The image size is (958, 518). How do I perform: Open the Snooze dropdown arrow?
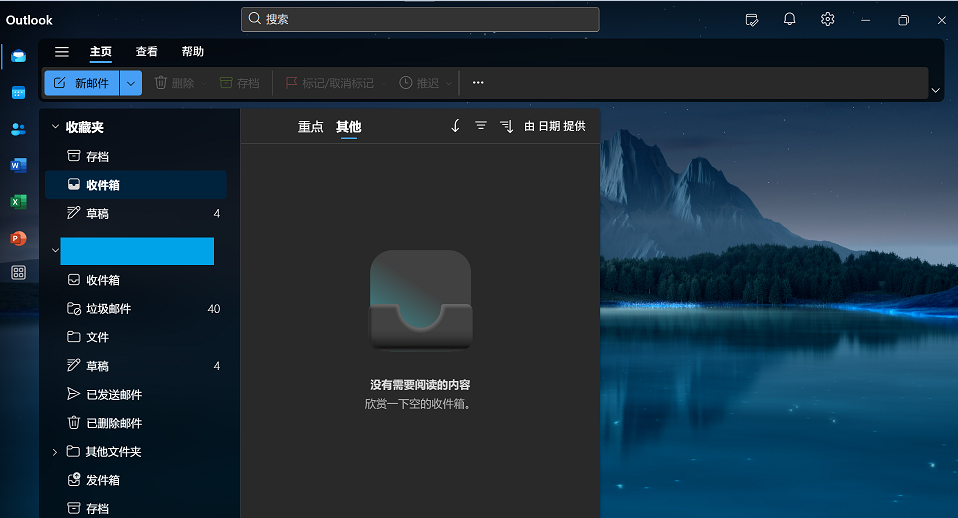click(448, 83)
